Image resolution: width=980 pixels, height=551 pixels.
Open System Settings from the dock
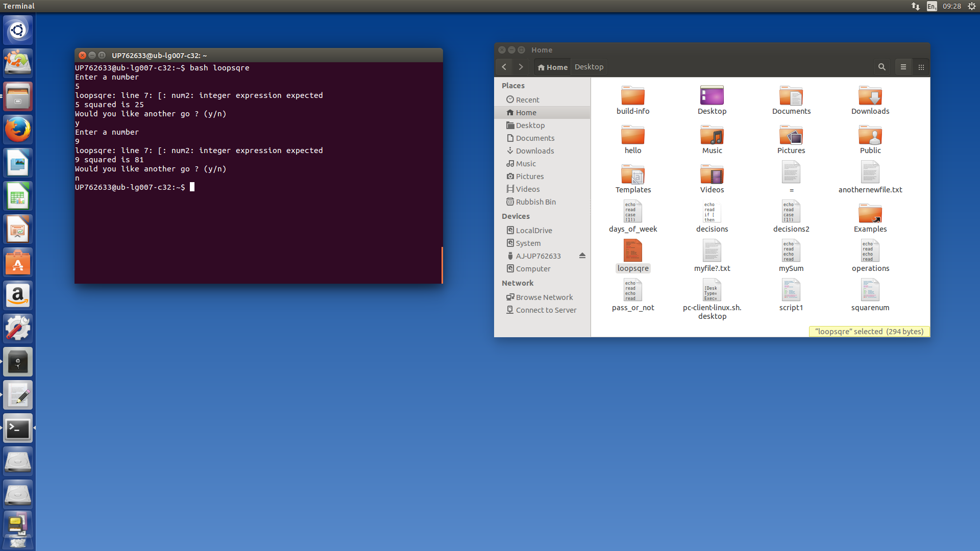tap(18, 329)
